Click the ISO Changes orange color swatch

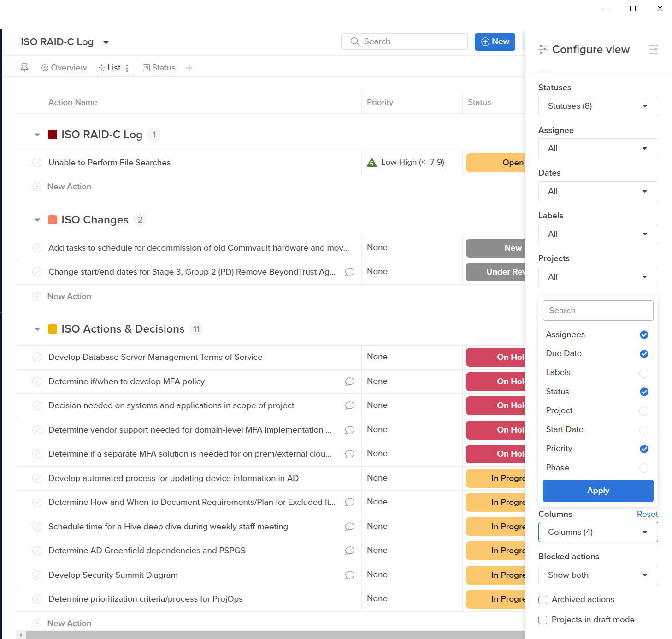tap(53, 220)
